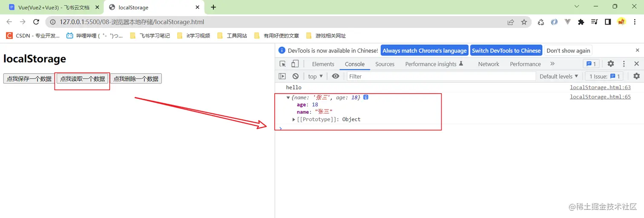Viewport: 644px width, 218px height.
Task: Open the localStorage.html:65 source link
Action: 600,97
